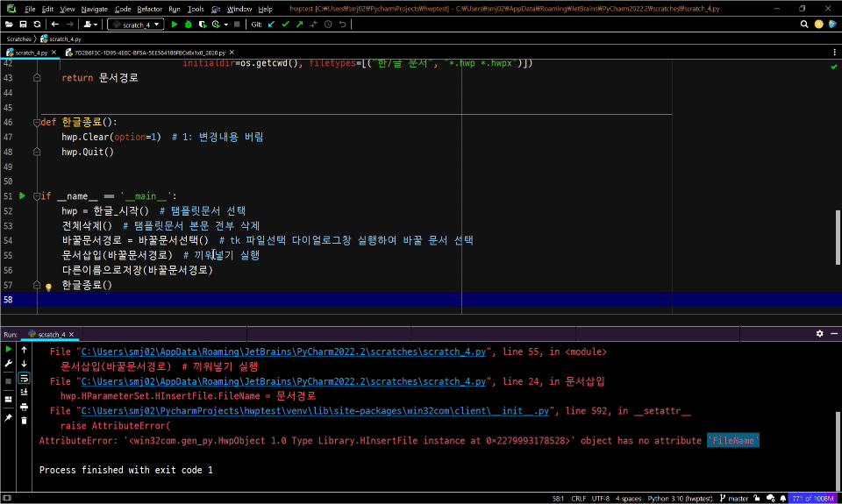842x504 pixels.
Task: Open notifications bell in status bar
Action: tap(783, 498)
